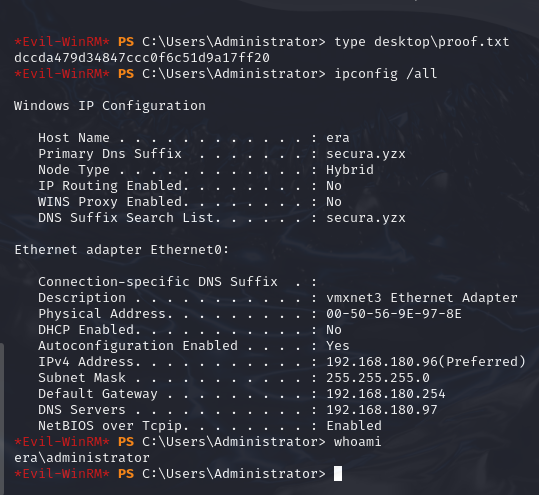
Task: Click the type desktop\proof.txt command
Action: (422, 42)
